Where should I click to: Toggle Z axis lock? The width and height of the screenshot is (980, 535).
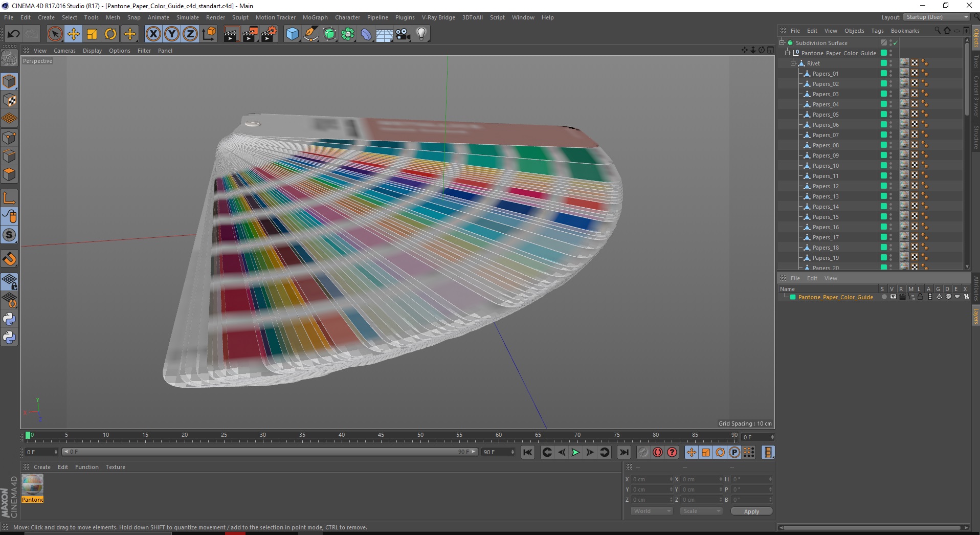point(190,34)
